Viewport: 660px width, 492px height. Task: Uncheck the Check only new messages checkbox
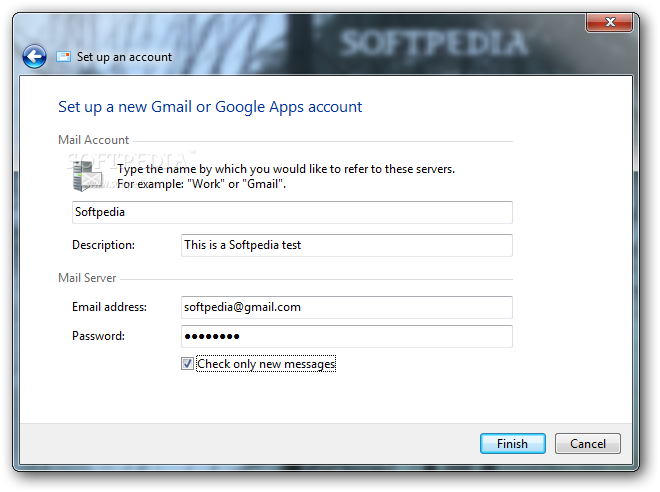pos(187,364)
